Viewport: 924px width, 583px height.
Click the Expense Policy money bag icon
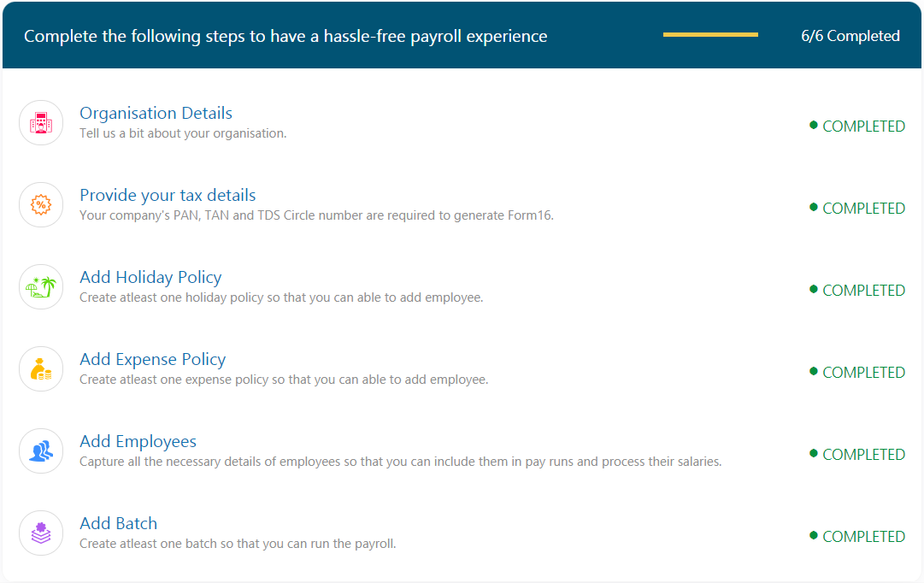coord(41,369)
